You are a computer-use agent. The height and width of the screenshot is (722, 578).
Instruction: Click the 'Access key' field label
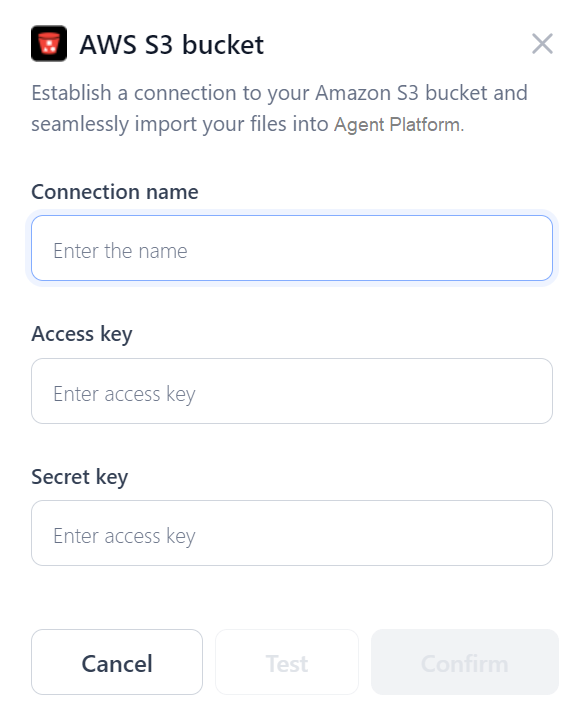click(82, 334)
